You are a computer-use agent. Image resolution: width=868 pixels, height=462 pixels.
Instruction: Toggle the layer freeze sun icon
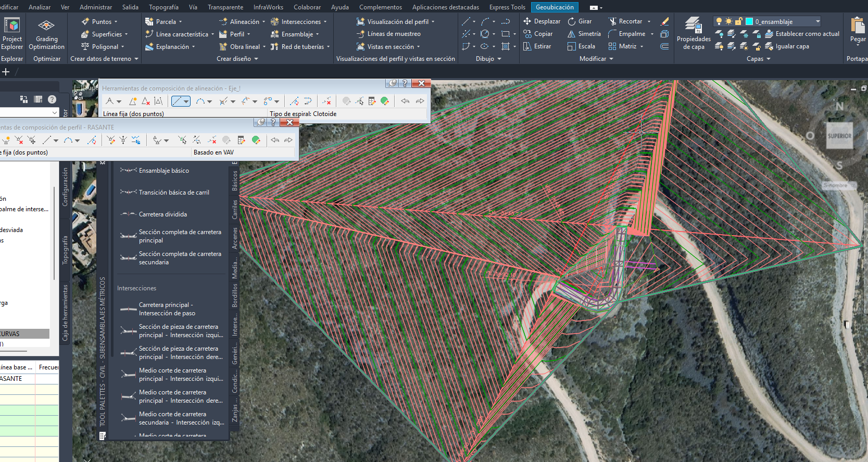728,21
